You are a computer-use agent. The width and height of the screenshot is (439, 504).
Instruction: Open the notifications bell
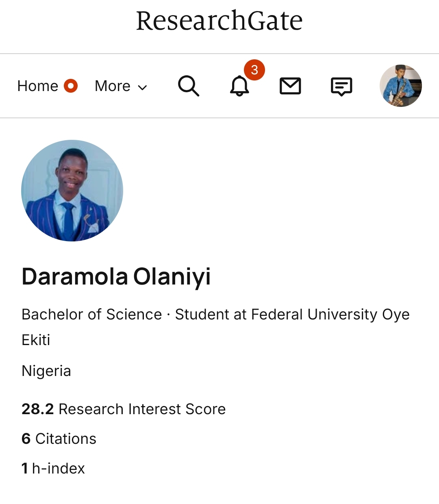(x=239, y=86)
